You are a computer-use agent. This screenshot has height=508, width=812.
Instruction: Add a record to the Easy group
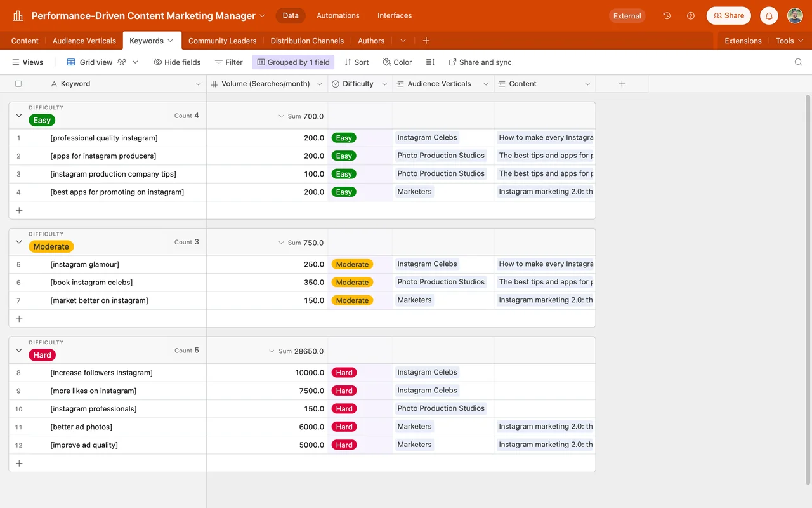tap(19, 210)
